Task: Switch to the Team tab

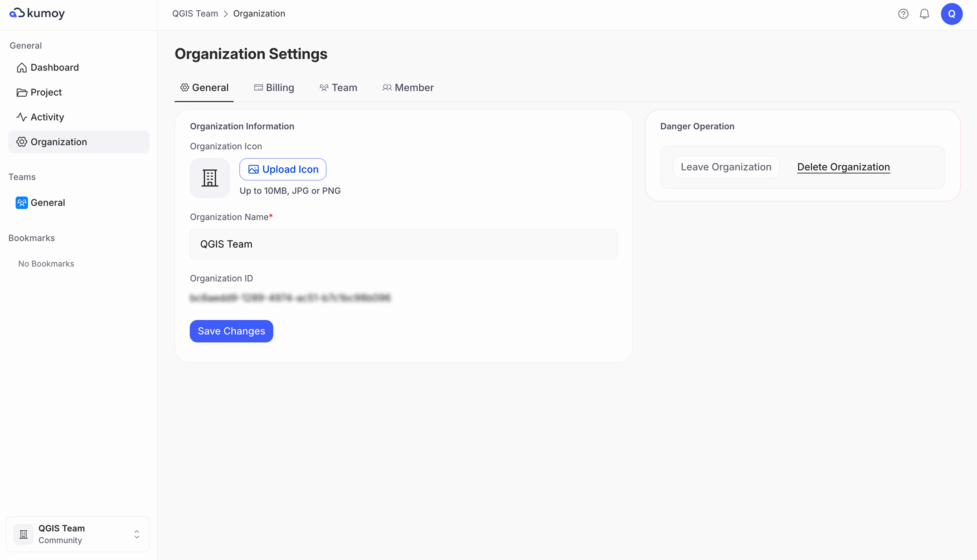Action: (338, 87)
